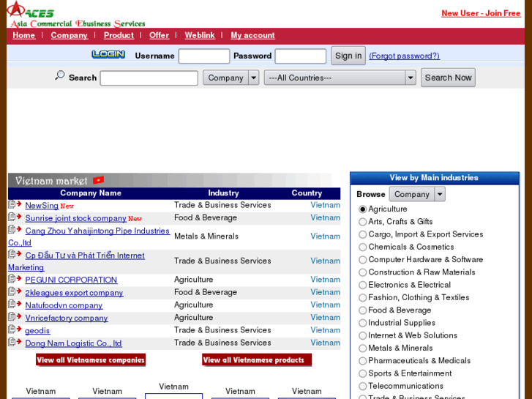The image size is (532, 399).
Task: Select Electronics & Electrical radio button
Action: tap(363, 285)
